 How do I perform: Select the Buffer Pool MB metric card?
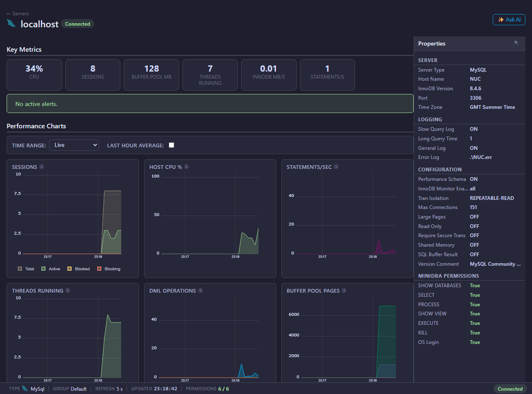tap(151, 75)
